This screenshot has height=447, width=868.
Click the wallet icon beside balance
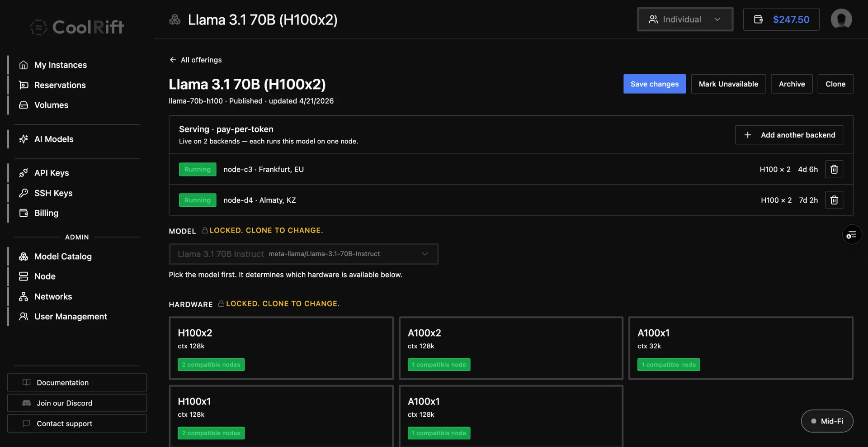pos(759,19)
